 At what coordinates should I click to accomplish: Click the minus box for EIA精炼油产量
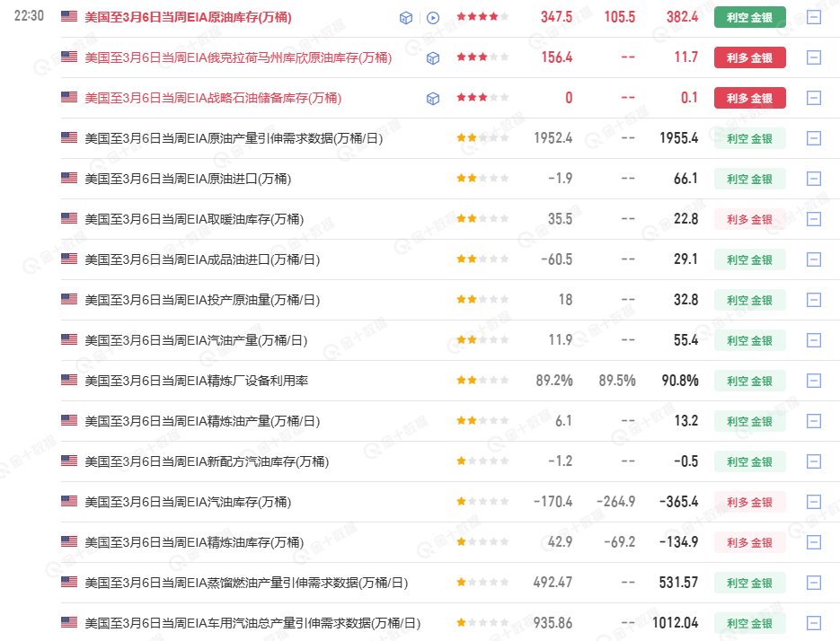tap(814, 421)
